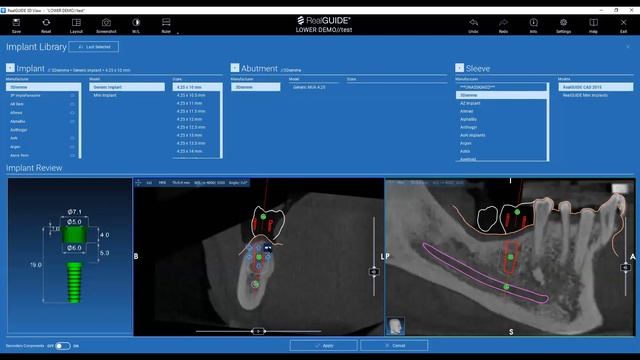Click the Undo arrow icon
The width and height of the screenshot is (640, 360).
[473, 22]
